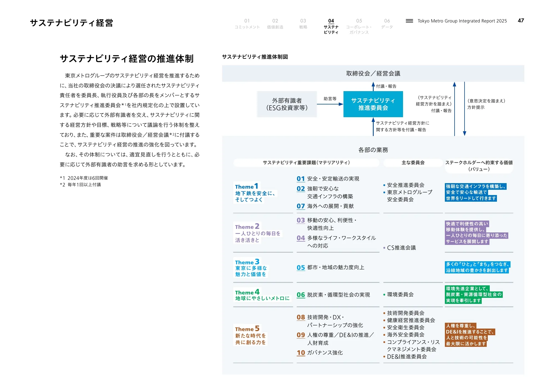554x392 pixels.
Task: Click materiality 08 技術開発・DX
Action: [x=330, y=321]
